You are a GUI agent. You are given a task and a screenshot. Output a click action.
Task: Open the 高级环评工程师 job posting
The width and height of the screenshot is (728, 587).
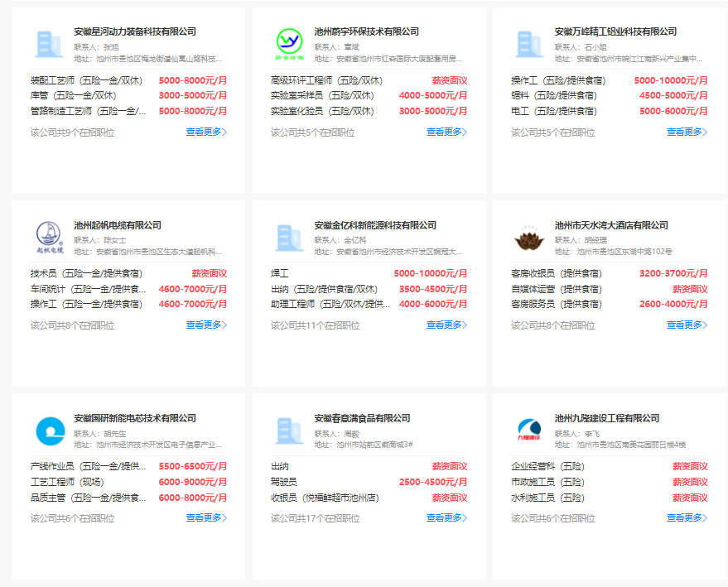[327, 81]
